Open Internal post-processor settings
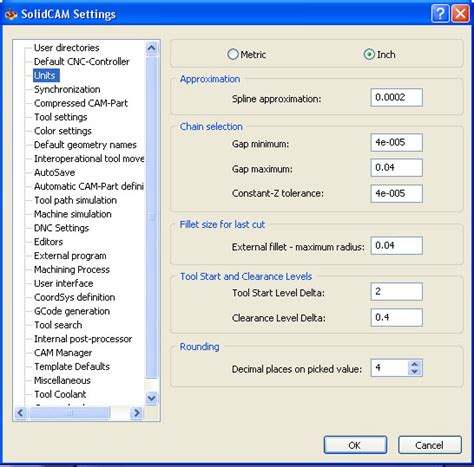474x467 pixels. coord(83,339)
